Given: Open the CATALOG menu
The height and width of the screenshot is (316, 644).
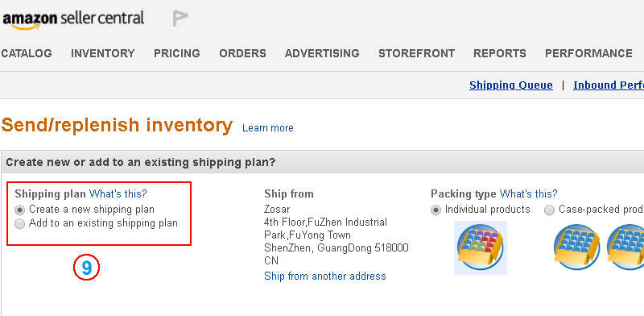Looking at the screenshot, I should tap(27, 53).
